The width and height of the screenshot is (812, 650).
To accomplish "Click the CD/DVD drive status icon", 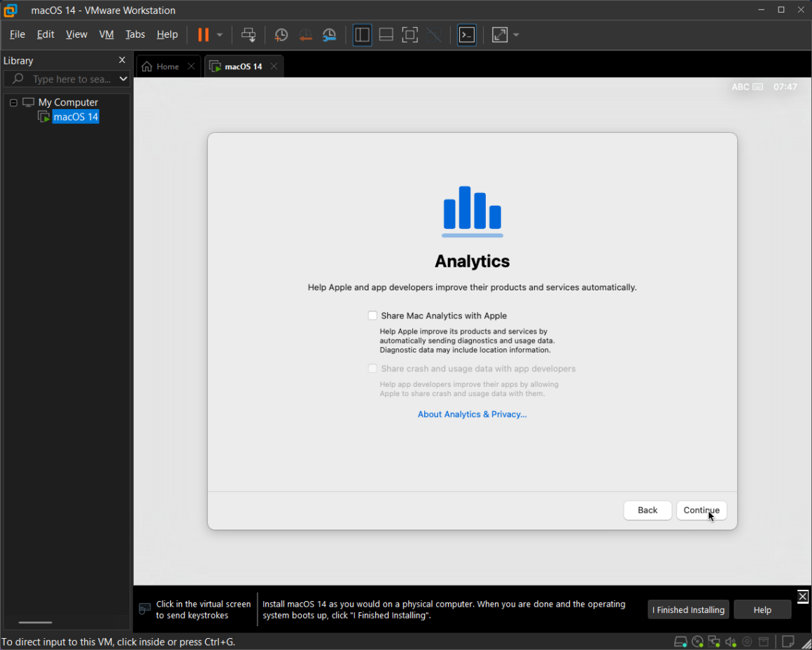I will click(698, 642).
